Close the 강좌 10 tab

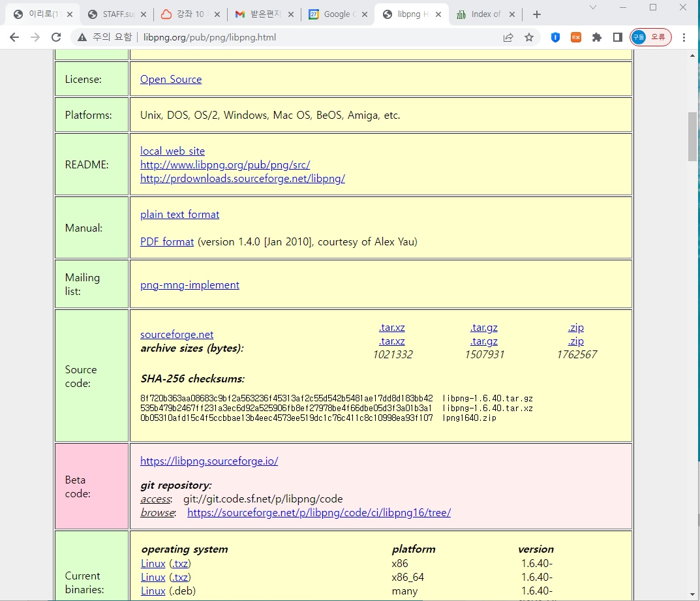click(217, 14)
